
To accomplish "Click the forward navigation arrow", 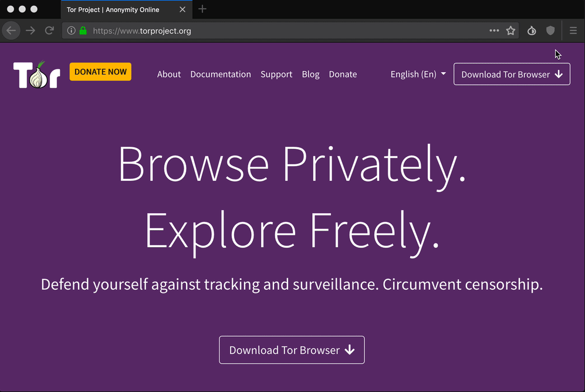I will pos(30,31).
